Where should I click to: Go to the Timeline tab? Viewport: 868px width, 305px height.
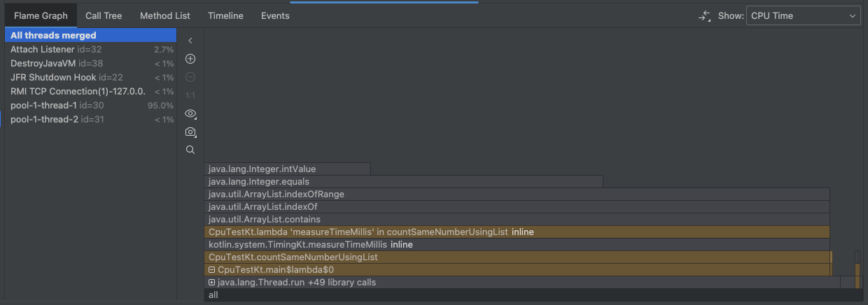tap(225, 15)
